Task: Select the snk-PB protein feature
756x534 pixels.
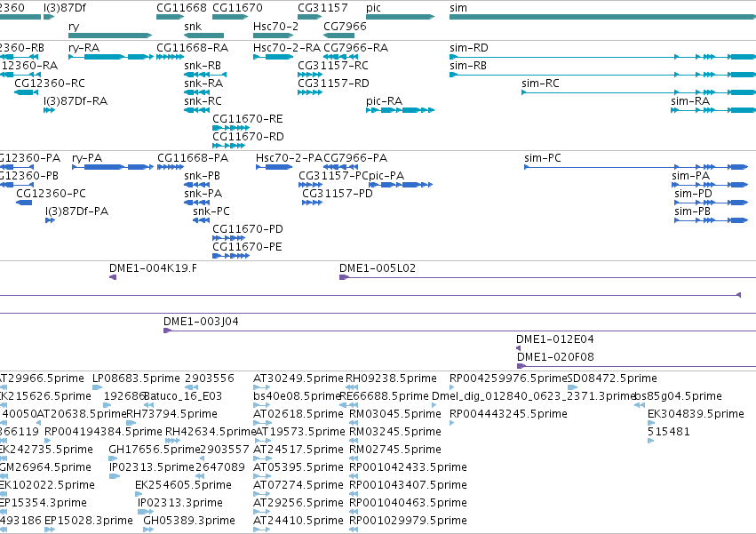Action: tap(196, 185)
